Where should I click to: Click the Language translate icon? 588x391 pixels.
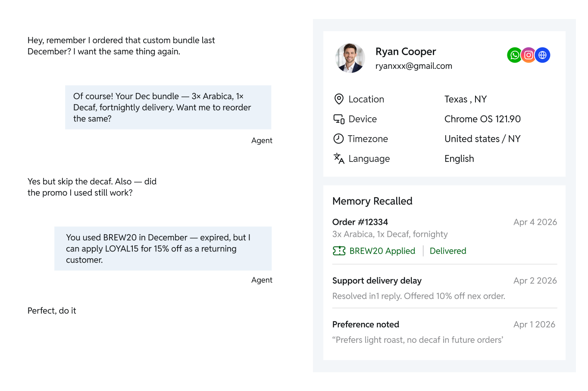click(339, 158)
